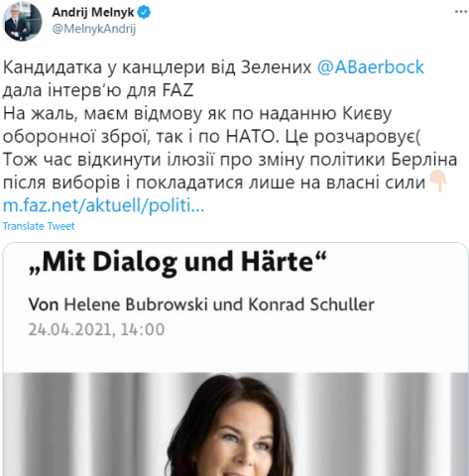469x476 pixels.
Task: Click Andrij Melnyk's profile avatar
Action: [x=22, y=21]
